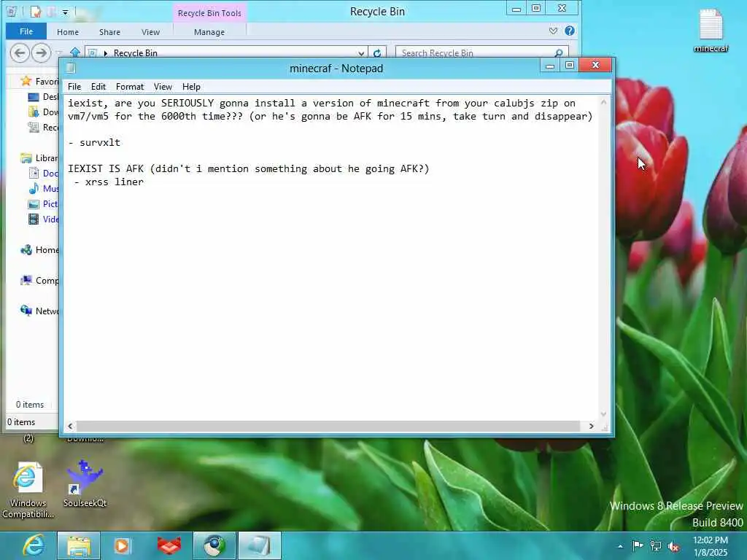Show hidden tray icons arrow

coord(620,546)
